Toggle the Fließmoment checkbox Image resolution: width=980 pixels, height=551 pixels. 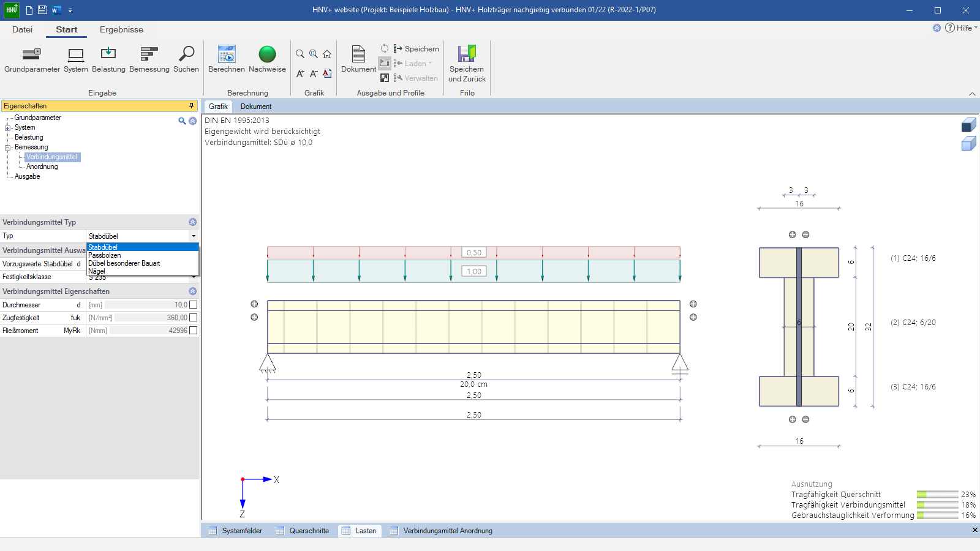(x=194, y=330)
